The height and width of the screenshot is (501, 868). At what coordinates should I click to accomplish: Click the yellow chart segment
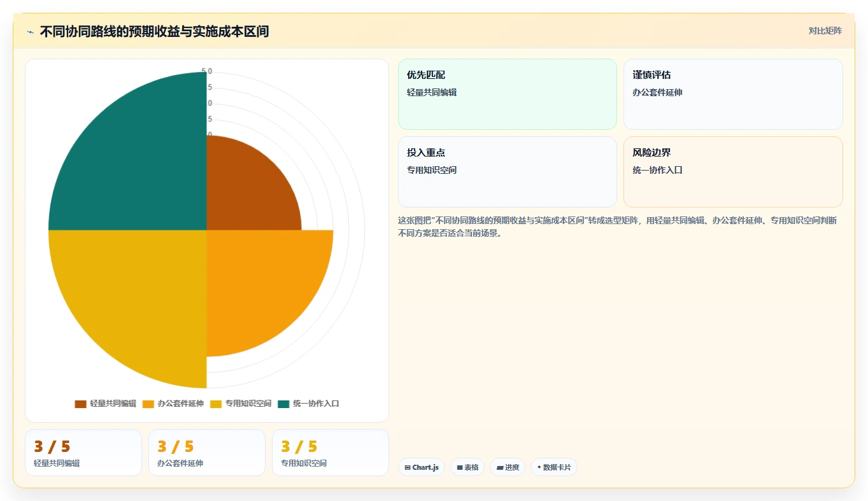click(x=140, y=296)
